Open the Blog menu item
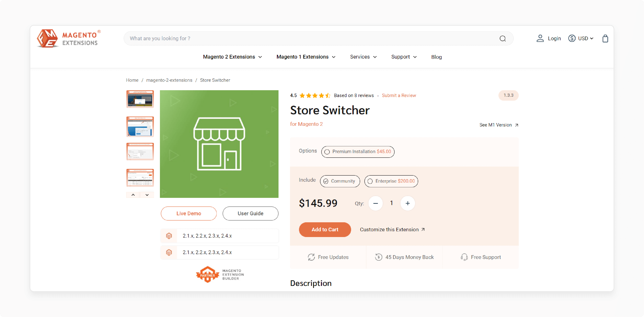 [x=436, y=57]
